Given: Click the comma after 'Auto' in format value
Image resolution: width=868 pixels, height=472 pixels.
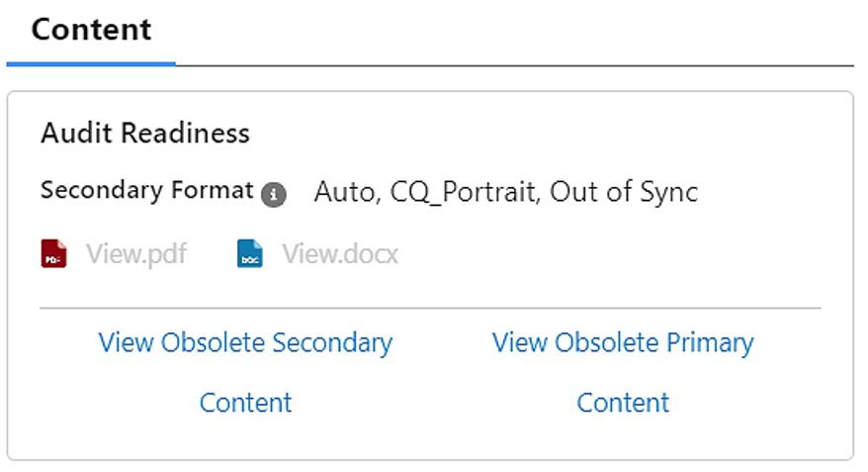Looking at the screenshot, I should pos(378,198).
